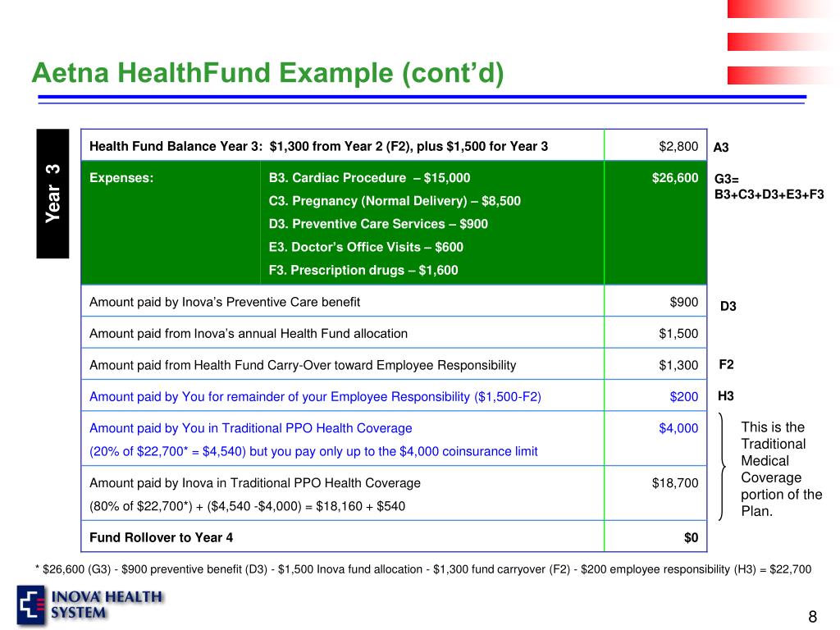Select 'Amount paid from Inova's annual Health Fund allocation'

[x=249, y=334]
